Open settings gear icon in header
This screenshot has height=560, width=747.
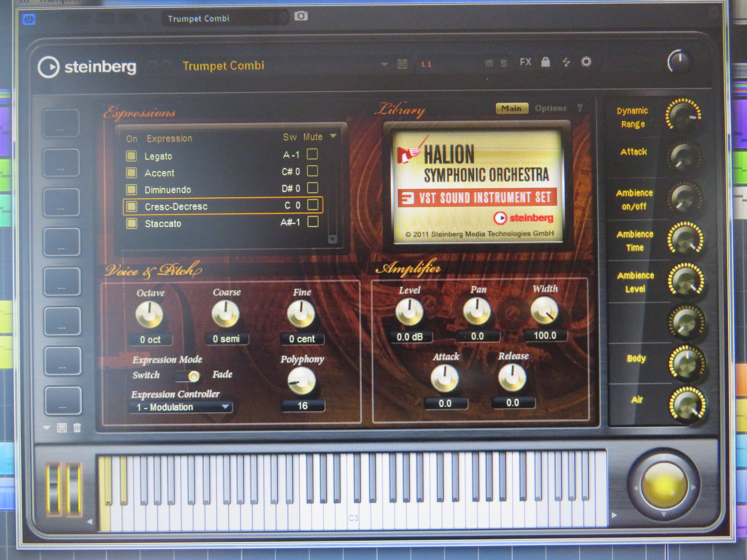(x=586, y=62)
